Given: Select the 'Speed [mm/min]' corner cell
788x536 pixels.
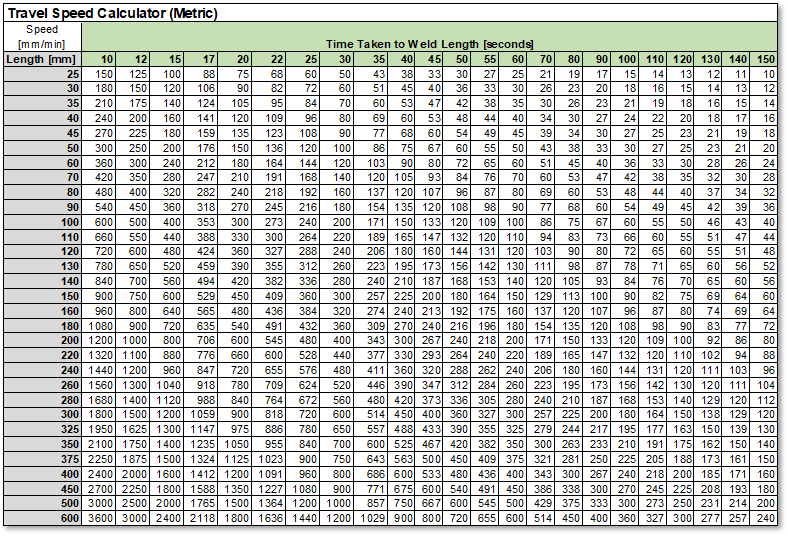Looking at the screenshot, I should [42, 37].
